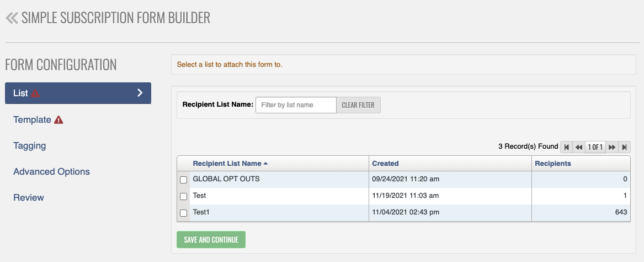Open the Advanced Options section
Image resolution: width=644 pixels, height=262 pixels.
[x=52, y=171]
